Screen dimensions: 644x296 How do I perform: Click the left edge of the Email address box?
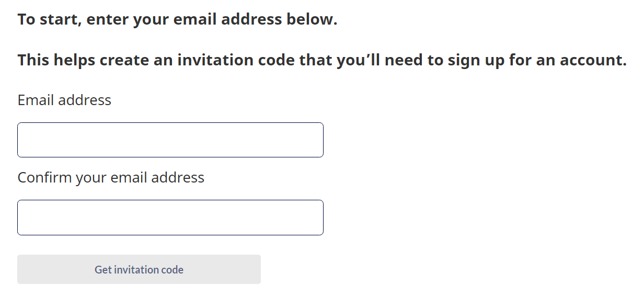(23, 140)
